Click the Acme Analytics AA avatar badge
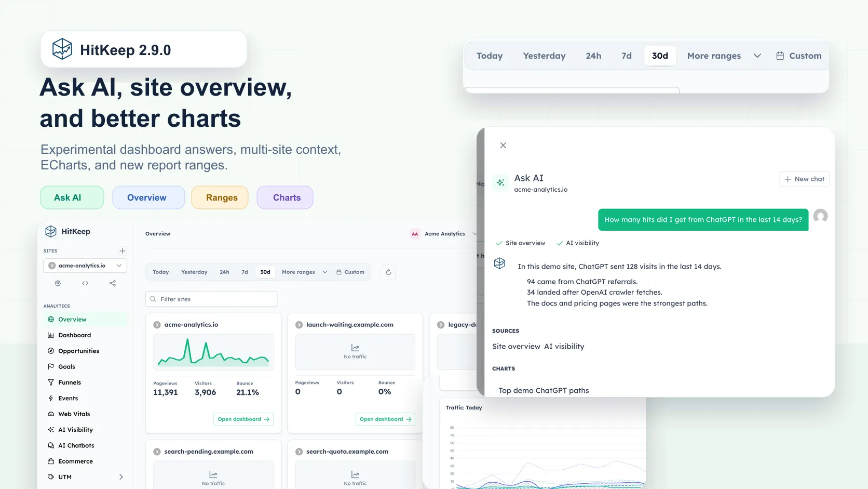This screenshot has width=868, height=489. coord(415,234)
